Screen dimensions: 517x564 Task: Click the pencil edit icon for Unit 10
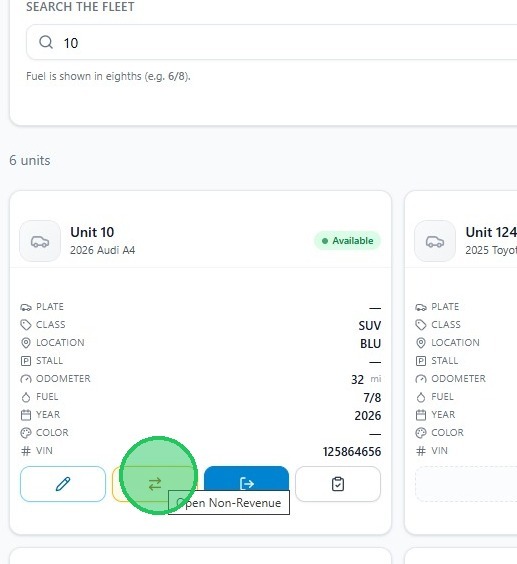click(63, 484)
